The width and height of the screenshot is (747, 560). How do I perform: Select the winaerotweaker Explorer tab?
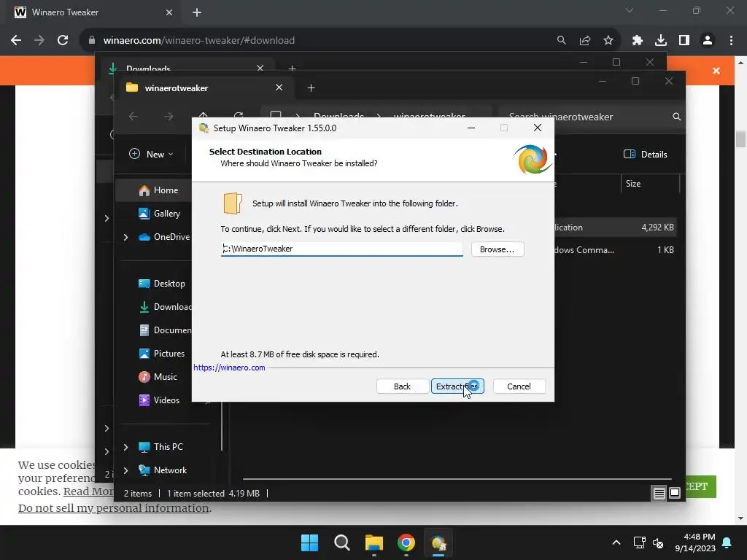(x=205, y=88)
